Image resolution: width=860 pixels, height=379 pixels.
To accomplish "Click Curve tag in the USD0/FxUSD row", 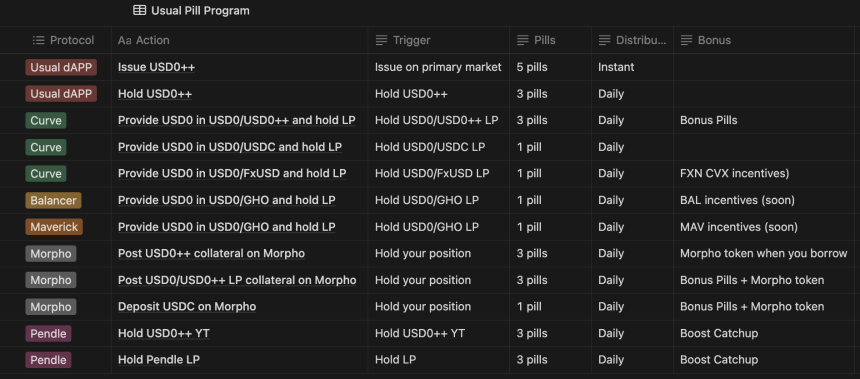I will tap(46, 173).
